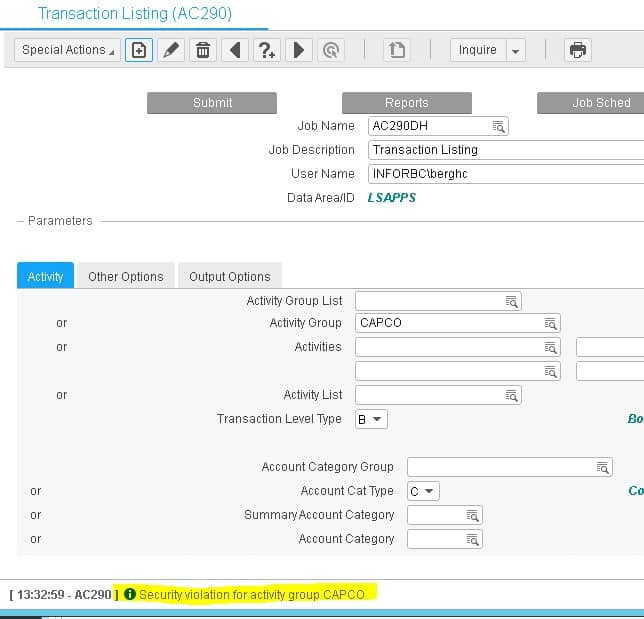The width and height of the screenshot is (644, 619).
Task: Click the copy document toolbar icon
Action: coord(396,50)
